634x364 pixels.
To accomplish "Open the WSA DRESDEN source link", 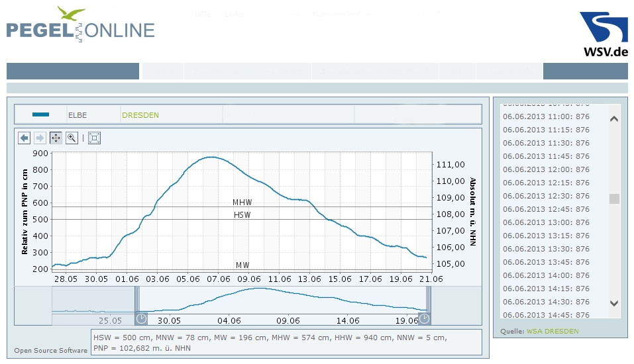I will coord(553,331).
